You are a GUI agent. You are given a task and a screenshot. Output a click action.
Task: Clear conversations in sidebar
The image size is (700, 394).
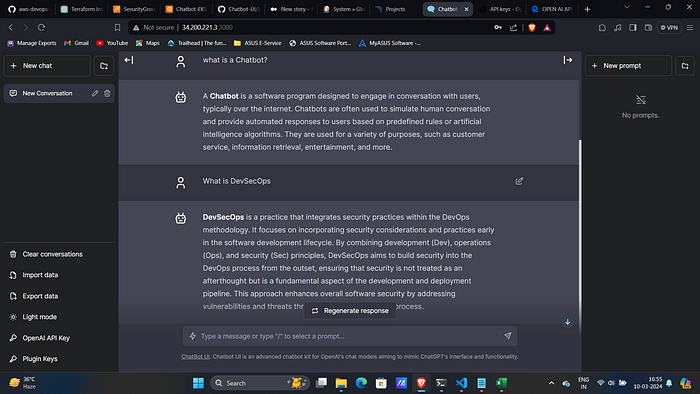click(x=59, y=254)
